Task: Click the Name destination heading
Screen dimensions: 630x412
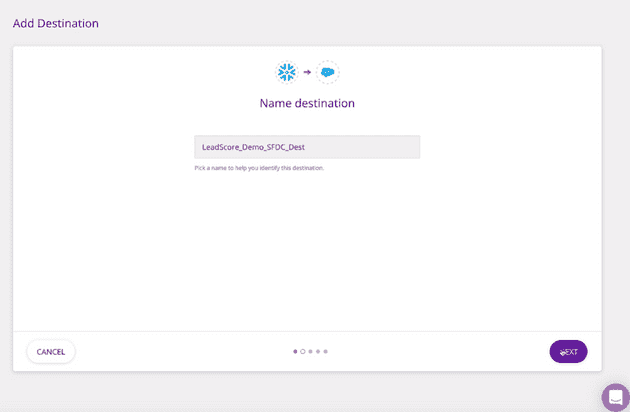Action: point(307,103)
